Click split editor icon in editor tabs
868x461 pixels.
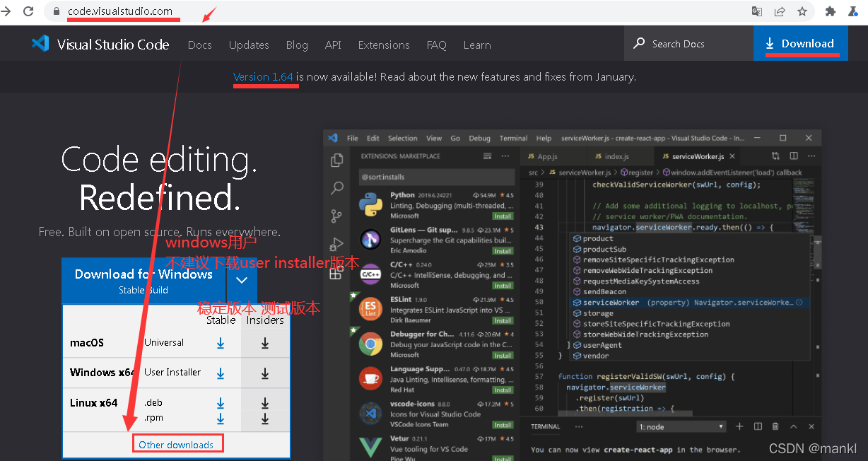[794, 156]
